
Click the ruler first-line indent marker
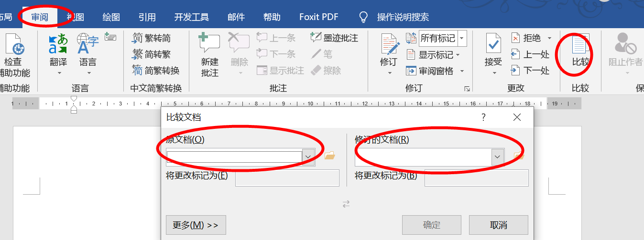[74, 100]
